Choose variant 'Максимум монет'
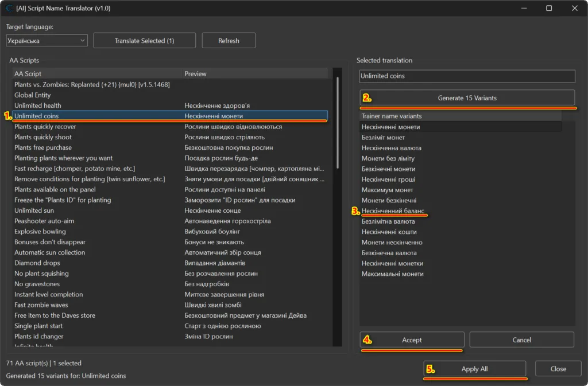The width and height of the screenshot is (588, 386). pos(461,190)
